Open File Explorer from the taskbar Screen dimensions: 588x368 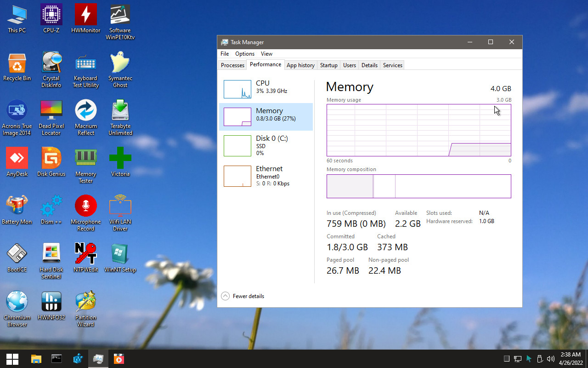(x=36, y=359)
